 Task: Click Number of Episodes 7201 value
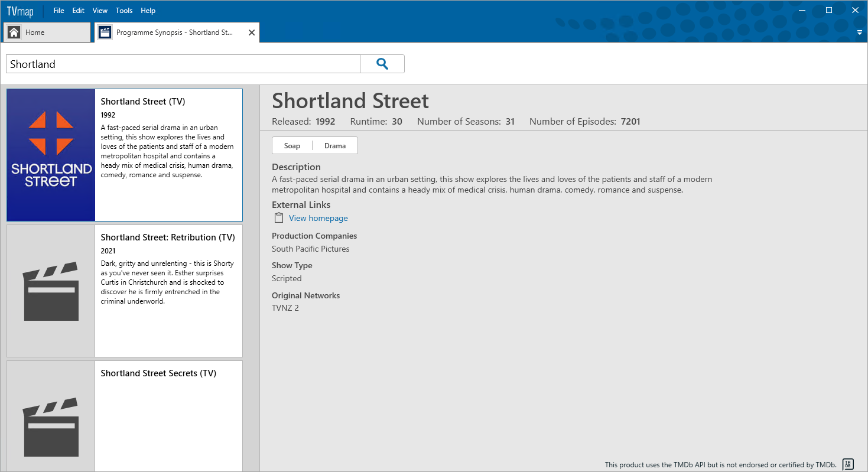click(630, 122)
